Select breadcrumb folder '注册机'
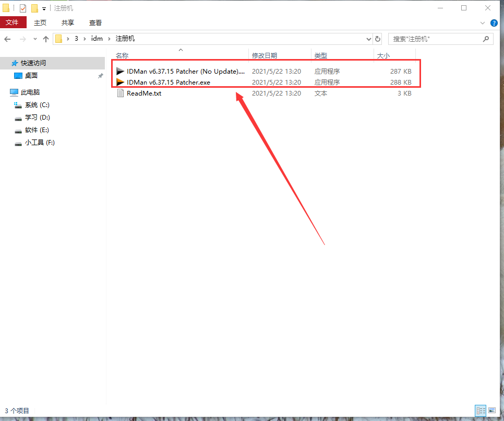This screenshot has width=504, height=421. tap(125, 39)
